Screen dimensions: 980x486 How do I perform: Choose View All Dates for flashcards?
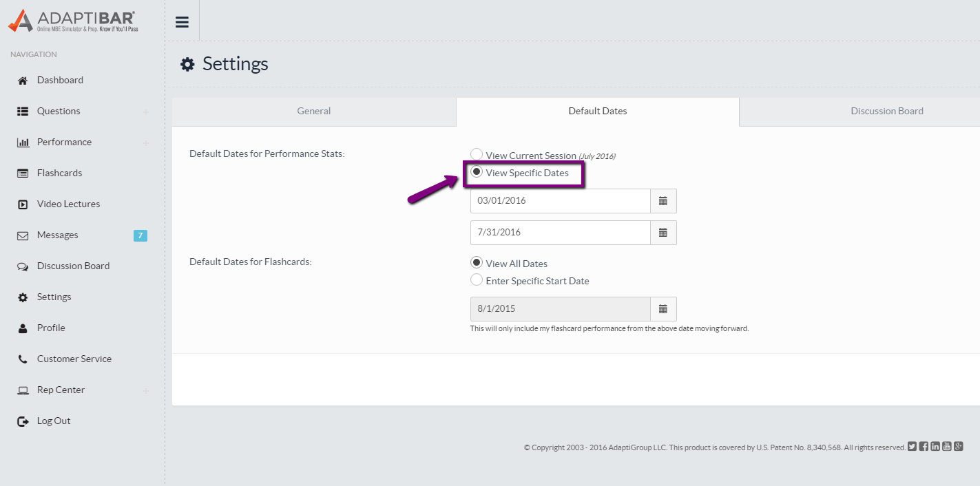tap(477, 263)
